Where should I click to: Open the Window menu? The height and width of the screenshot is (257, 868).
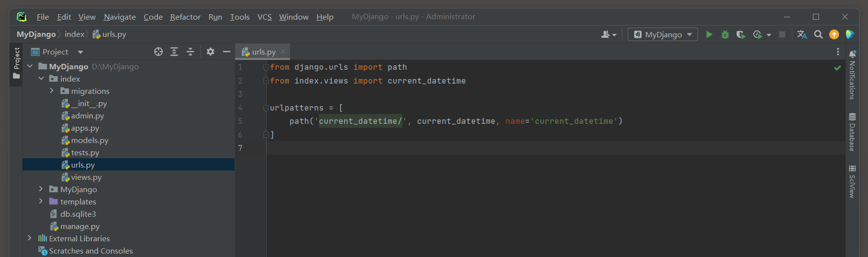pyautogui.click(x=294, y=17)
